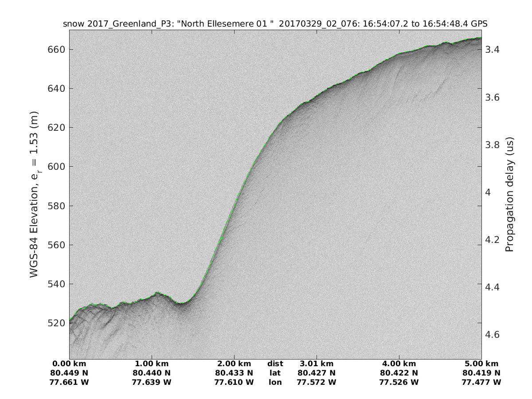Click the plot title text at top
This screenshot has width=532, height=399.
click(275, 24)
